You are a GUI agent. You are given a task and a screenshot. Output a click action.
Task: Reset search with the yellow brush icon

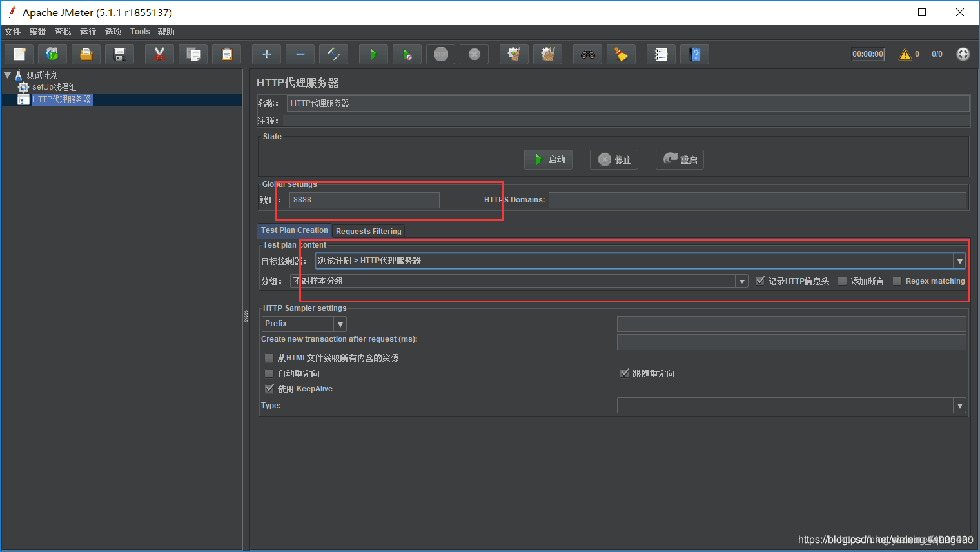[621, 54]
